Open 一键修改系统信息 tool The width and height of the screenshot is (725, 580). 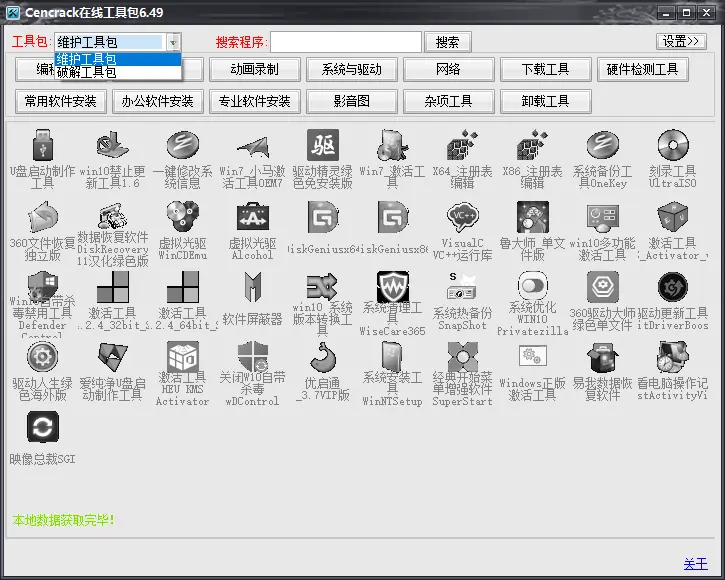pos(183,146)
